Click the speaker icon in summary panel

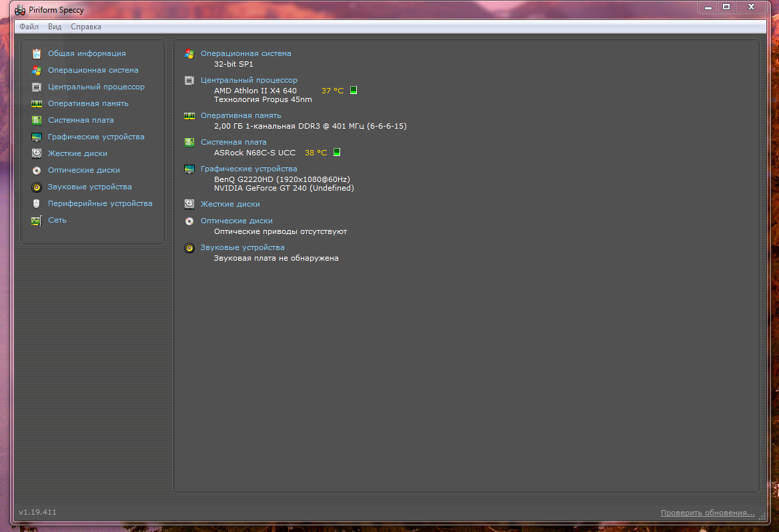(x=189, y=248)
